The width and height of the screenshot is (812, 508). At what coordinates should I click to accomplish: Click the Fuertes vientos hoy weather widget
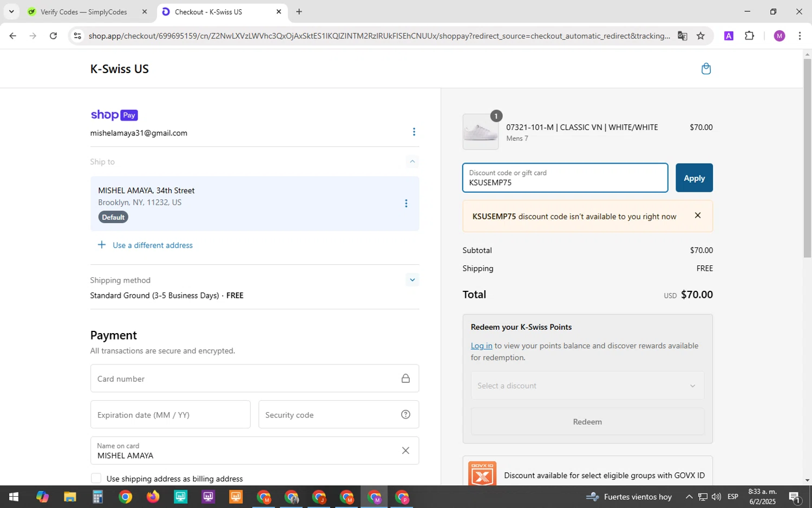(630, 497)
